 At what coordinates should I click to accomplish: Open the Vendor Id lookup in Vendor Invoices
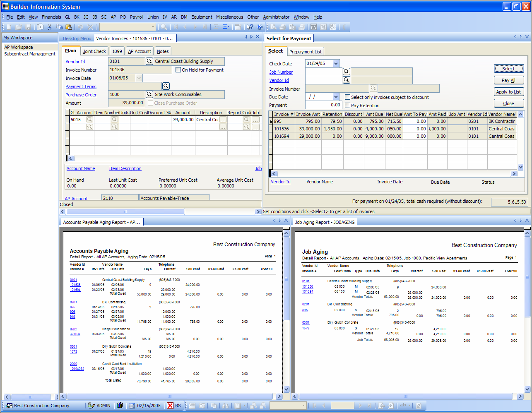[149, 61]
